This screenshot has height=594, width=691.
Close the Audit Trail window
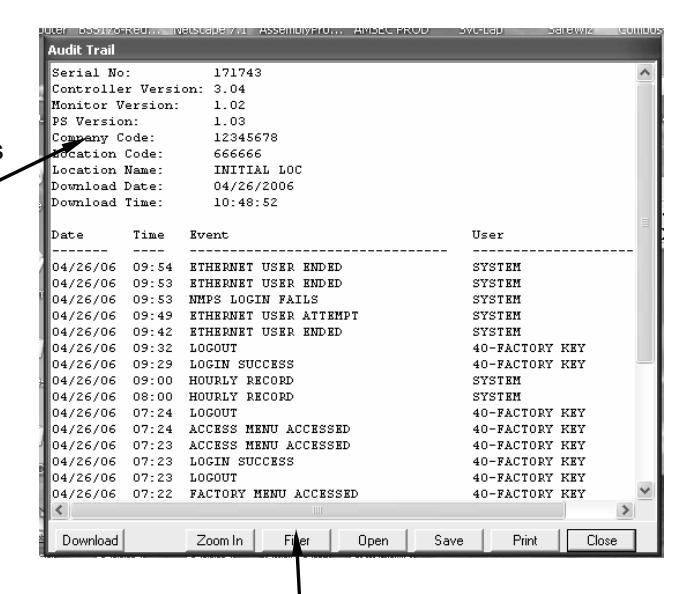tap(601, 541)
